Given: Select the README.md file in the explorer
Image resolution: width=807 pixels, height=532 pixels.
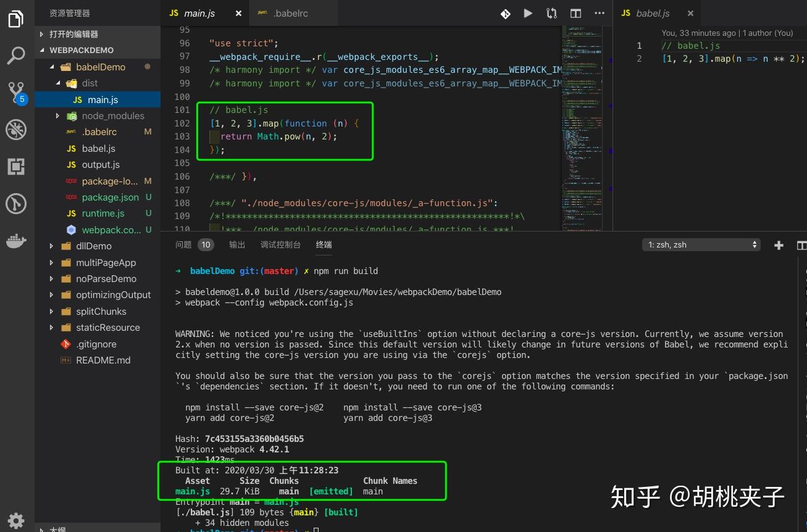Looking at the screenshot, I should 102,360.
